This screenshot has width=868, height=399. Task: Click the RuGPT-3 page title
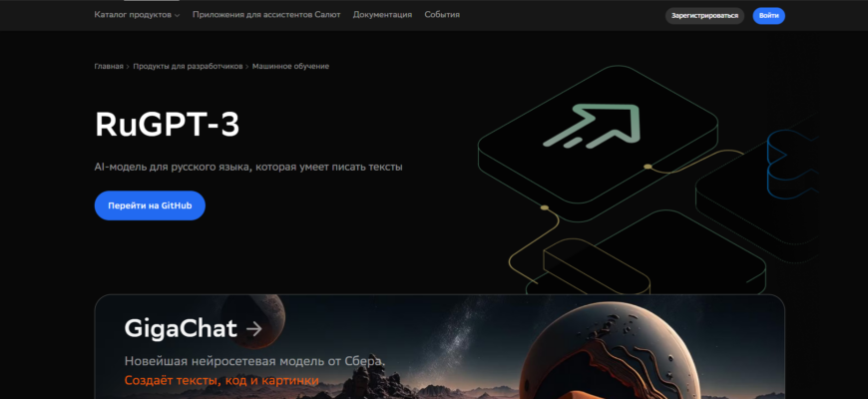pos(168,125)
